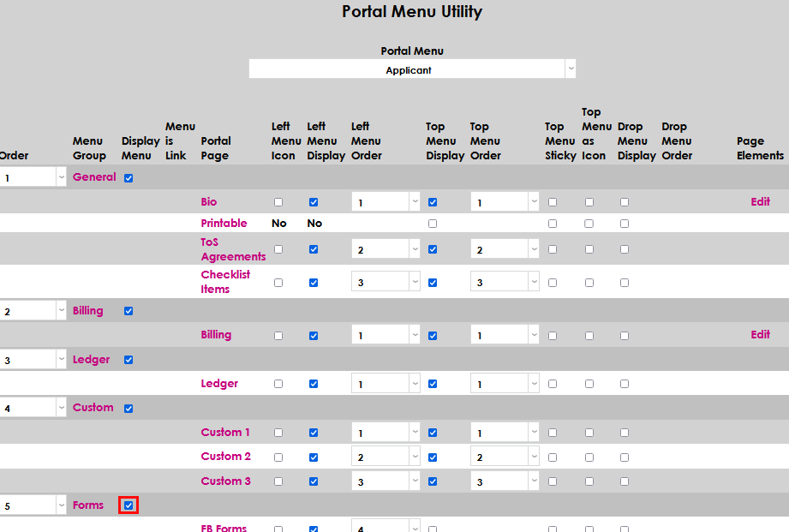Uncheck Left Menu Display for ToS Agreements
789x532 pixels.
314,249
